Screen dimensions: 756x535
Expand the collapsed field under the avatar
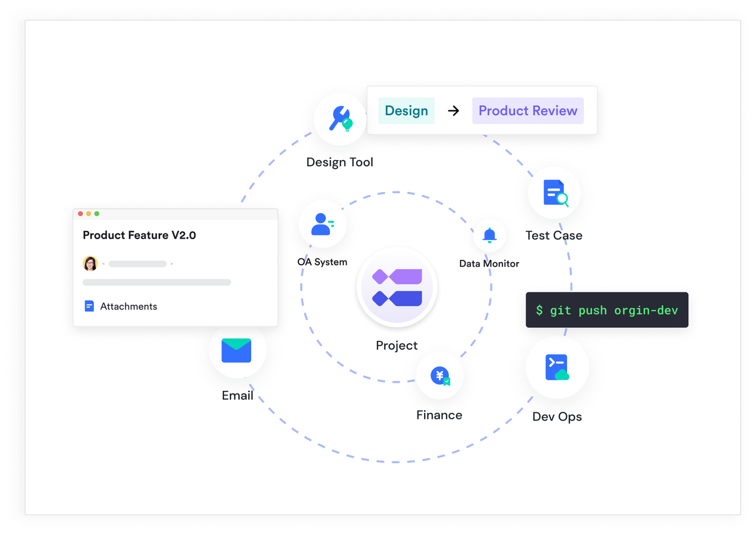tap(157, 282)
